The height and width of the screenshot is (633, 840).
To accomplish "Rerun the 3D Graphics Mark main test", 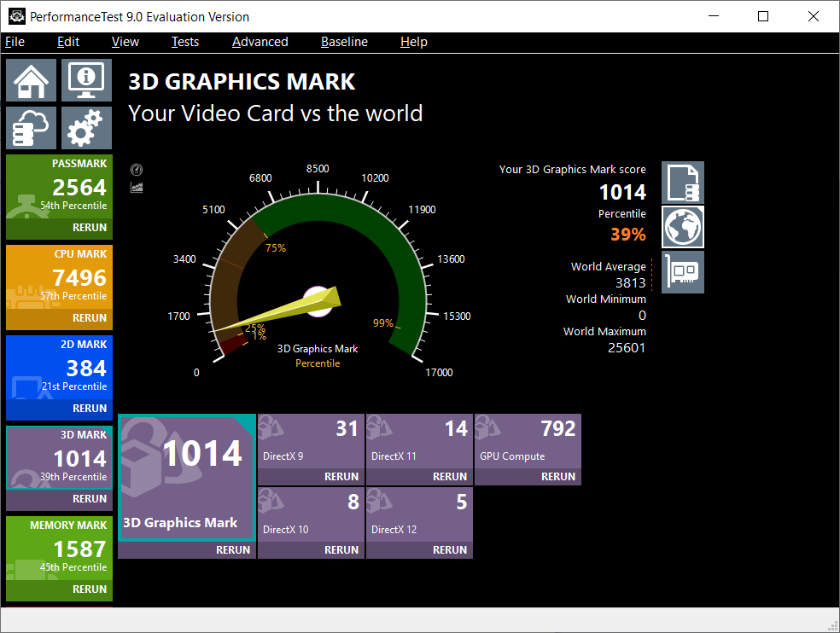I will [x=233, y=550].
